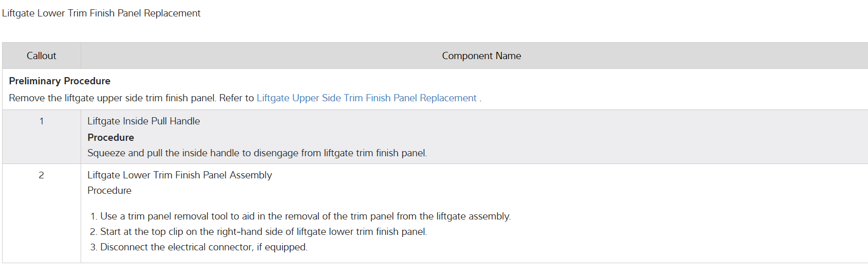Click step 1 about using a trim panel removal tool
Screen dimensions: 868x275
[x=257, y=216]
